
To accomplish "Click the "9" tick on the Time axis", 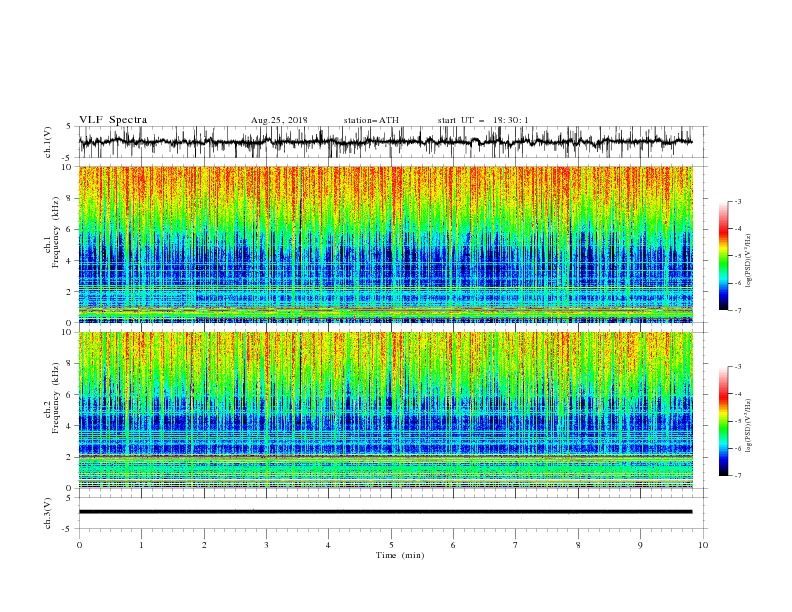I will pos(640,545).
